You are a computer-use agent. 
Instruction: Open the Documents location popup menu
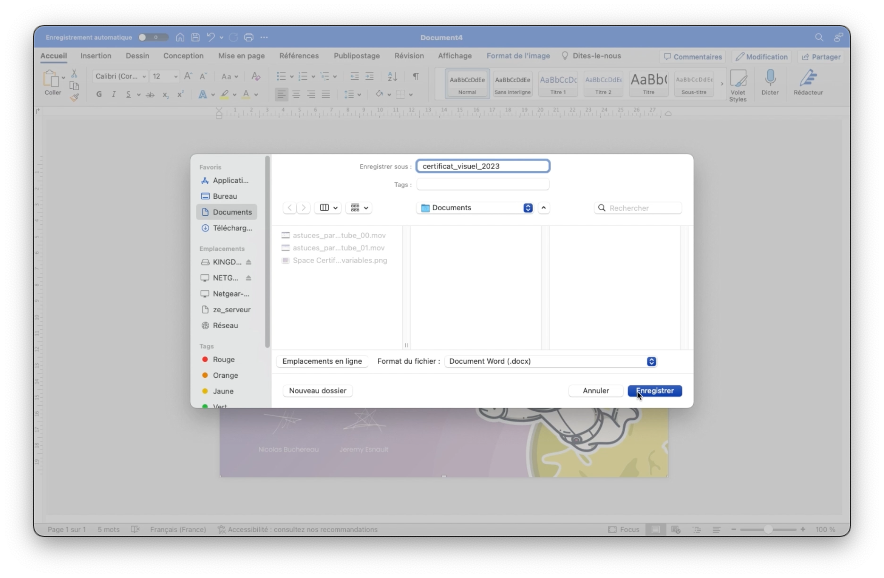point(477,208)
